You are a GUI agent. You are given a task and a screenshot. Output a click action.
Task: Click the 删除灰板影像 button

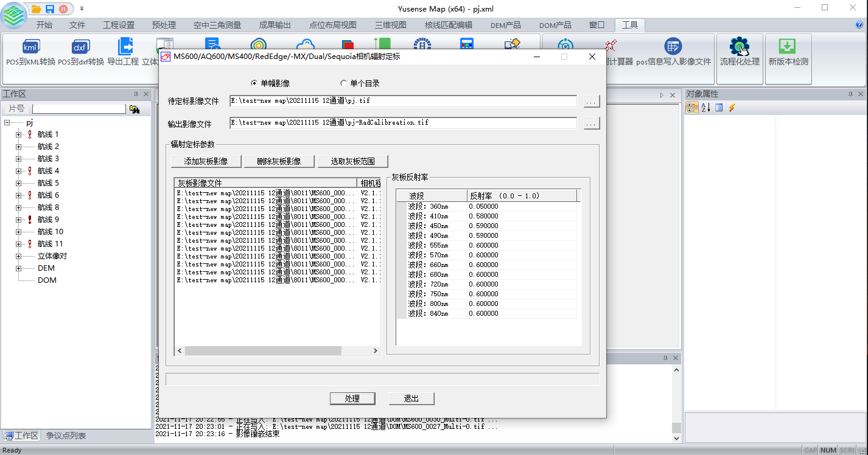tap(279, 161)
